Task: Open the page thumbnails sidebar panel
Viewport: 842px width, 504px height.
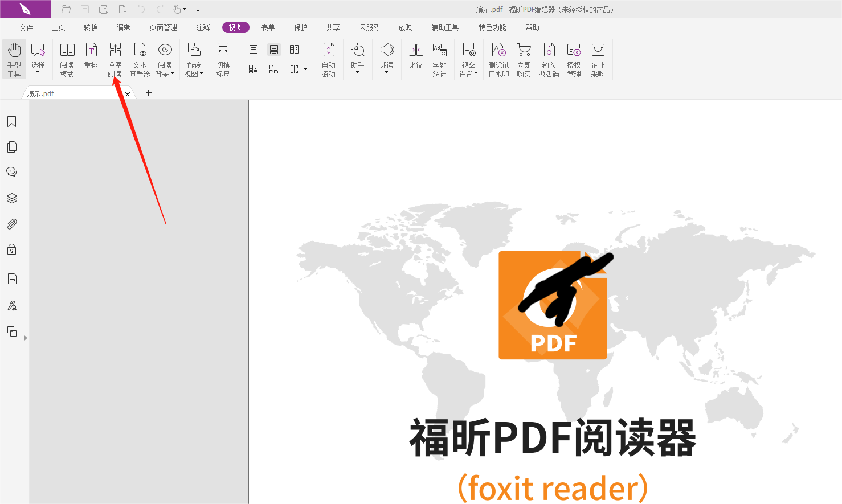Action: click(12, 146)
